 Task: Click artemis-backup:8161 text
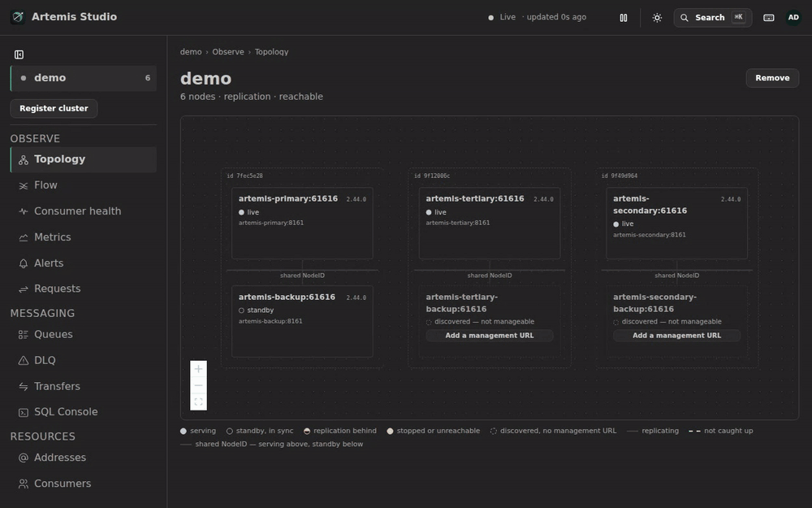[270, 321]
